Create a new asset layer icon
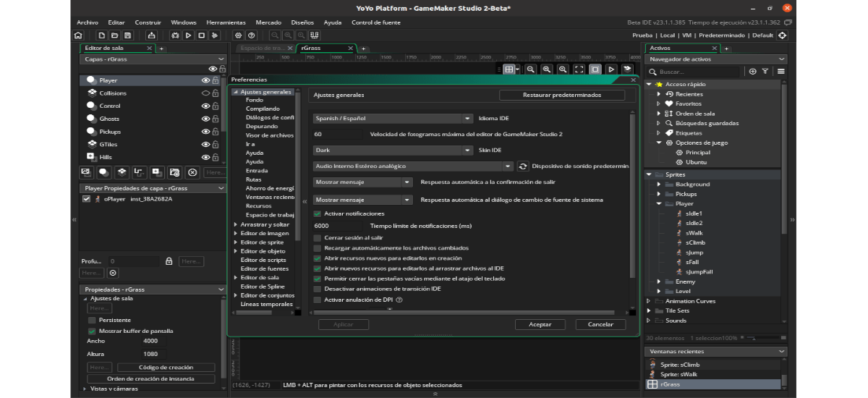Image resolution: width=868 pixels, height=398 pixels. pos(157,172)
